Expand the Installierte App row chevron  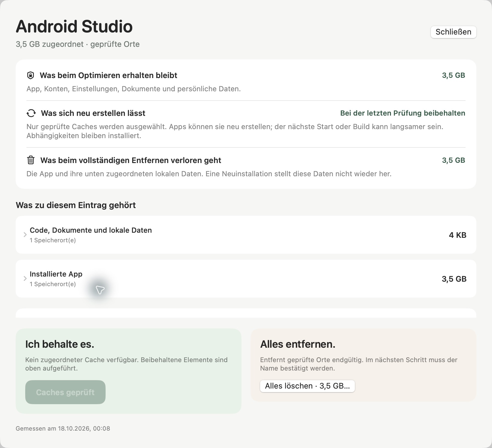pyautogui.click(x=25, y=279)
